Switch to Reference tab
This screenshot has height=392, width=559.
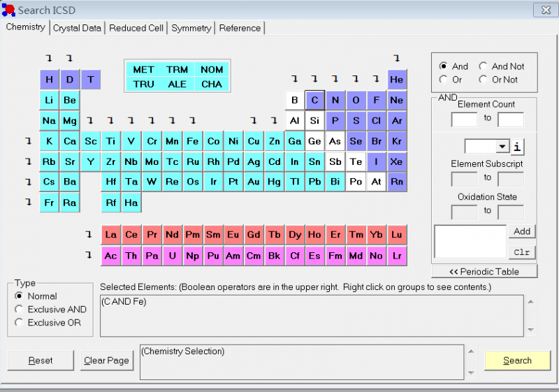[x=240, y=28]
